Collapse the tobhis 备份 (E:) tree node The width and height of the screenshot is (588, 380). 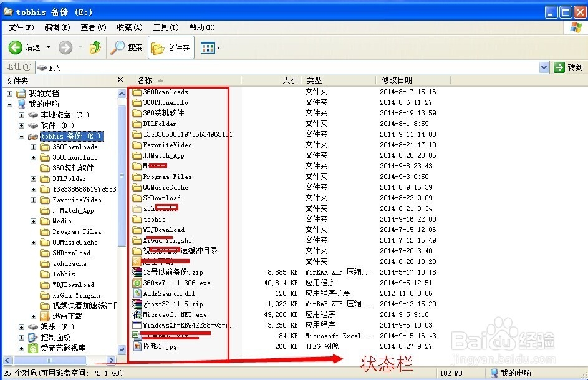pyautogui.click(x=22, y=136)
